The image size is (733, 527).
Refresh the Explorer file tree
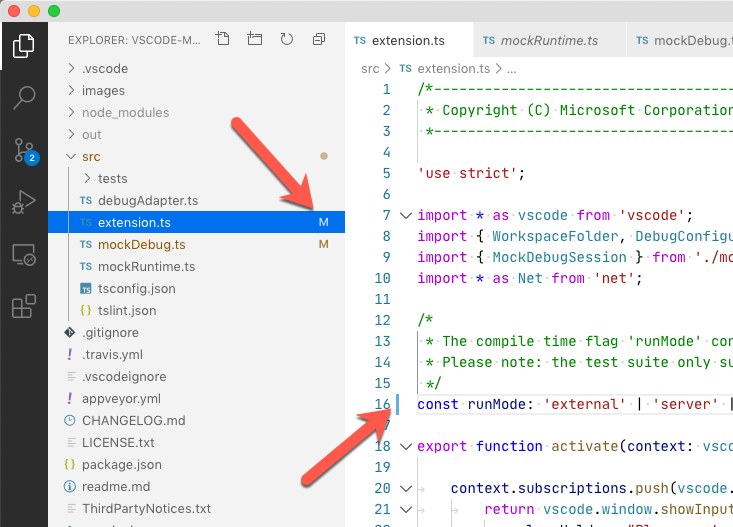pos(287,39)
